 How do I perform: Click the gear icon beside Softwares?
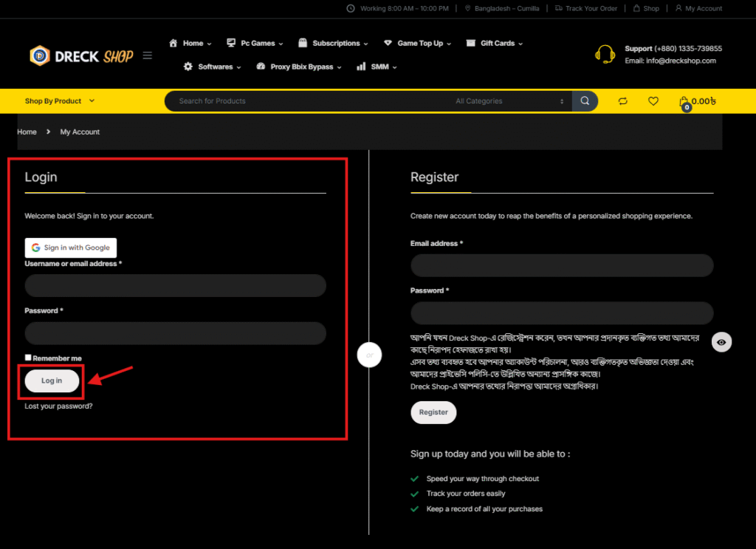coord(188,67)
